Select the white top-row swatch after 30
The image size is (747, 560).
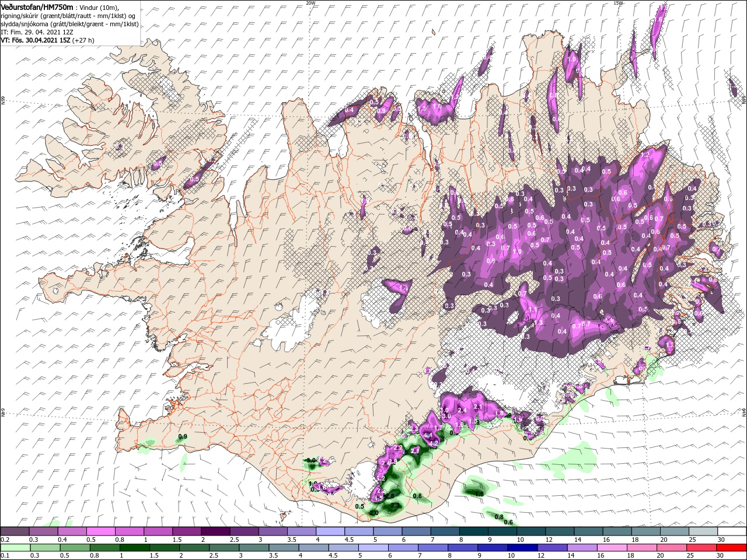732,531
